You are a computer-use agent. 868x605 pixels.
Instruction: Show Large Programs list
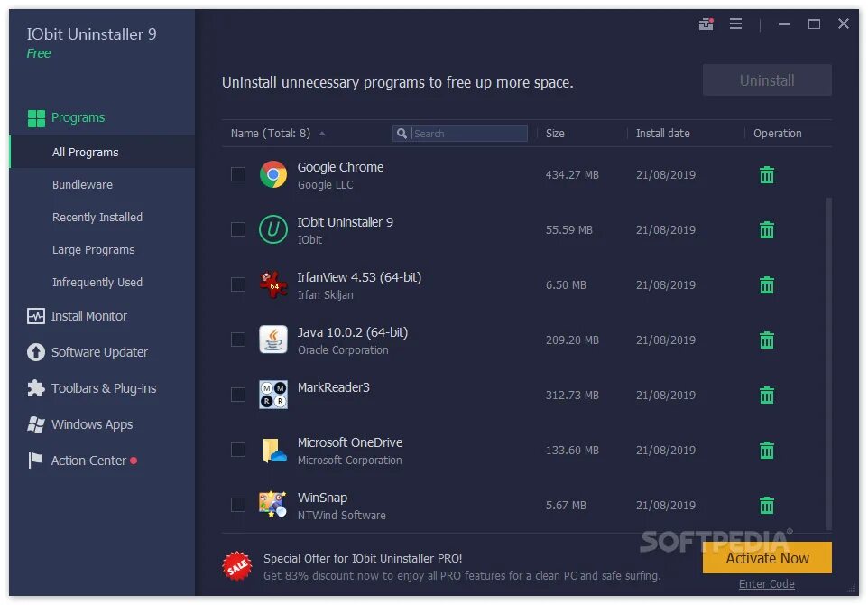[94, 250]
